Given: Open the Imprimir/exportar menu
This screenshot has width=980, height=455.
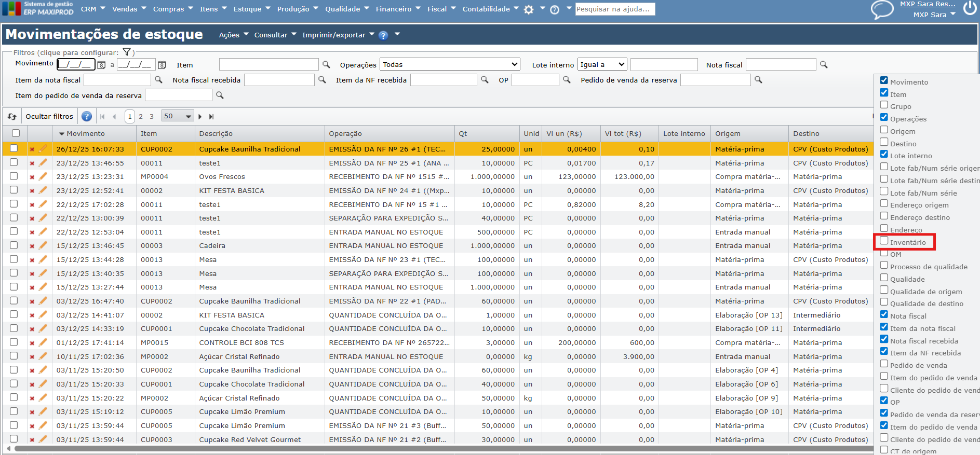Looking at the screenshot, I should pyautogui.click(x=338, y=35).
